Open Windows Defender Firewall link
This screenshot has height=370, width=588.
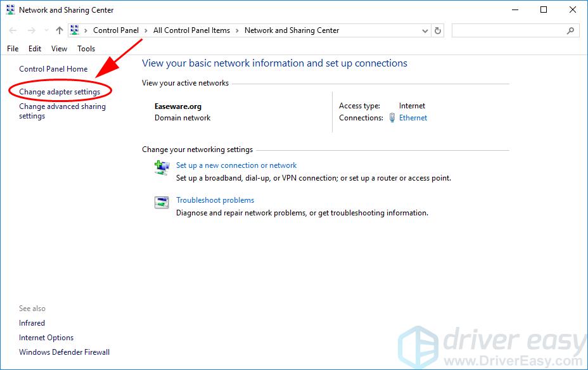point(64,352)
